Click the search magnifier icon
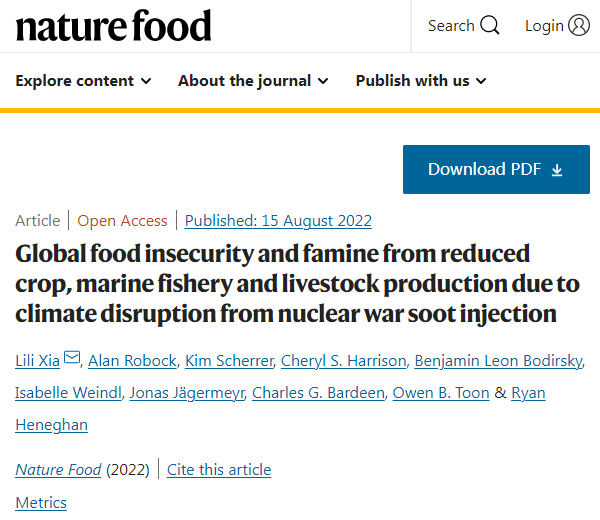 click(489, 26)
